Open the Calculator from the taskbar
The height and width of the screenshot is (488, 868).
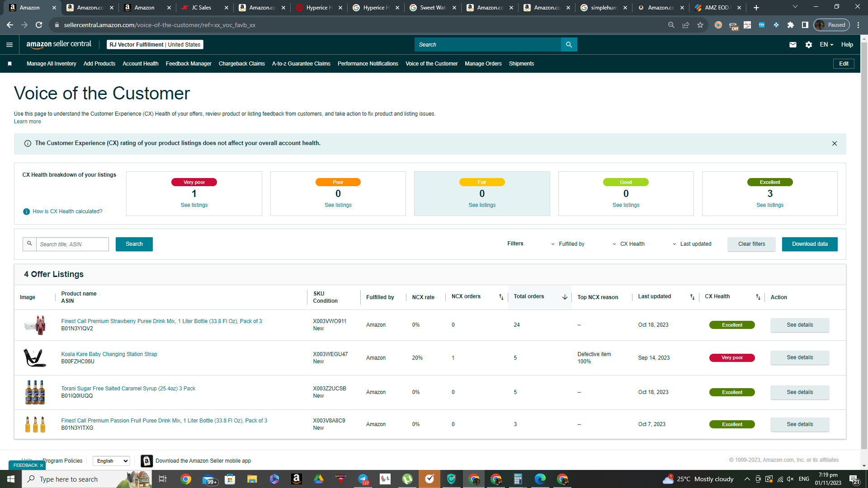click(518, 479)
